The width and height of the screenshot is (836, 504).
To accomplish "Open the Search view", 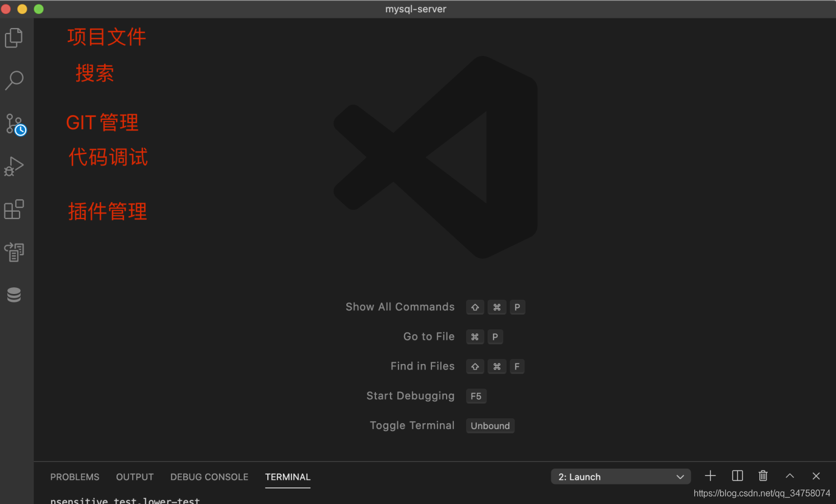I will pyautogui.click(x=14, y=81).
